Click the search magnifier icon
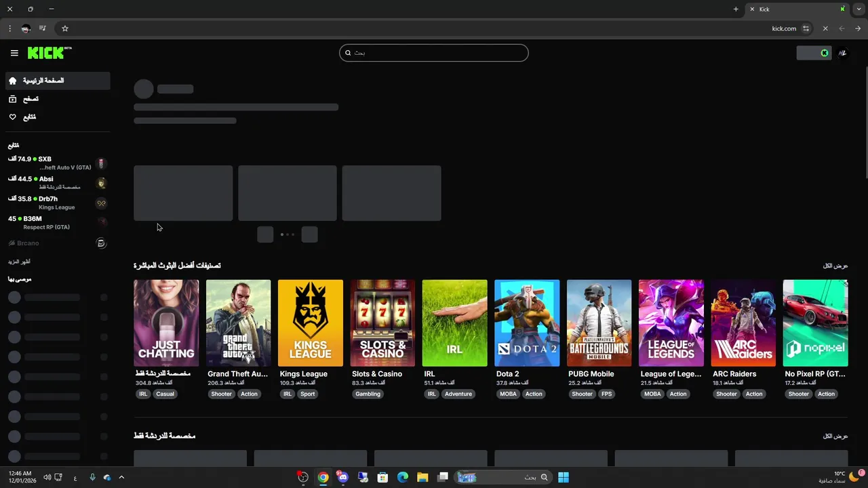868x488 pixels. tap(349, 53)
